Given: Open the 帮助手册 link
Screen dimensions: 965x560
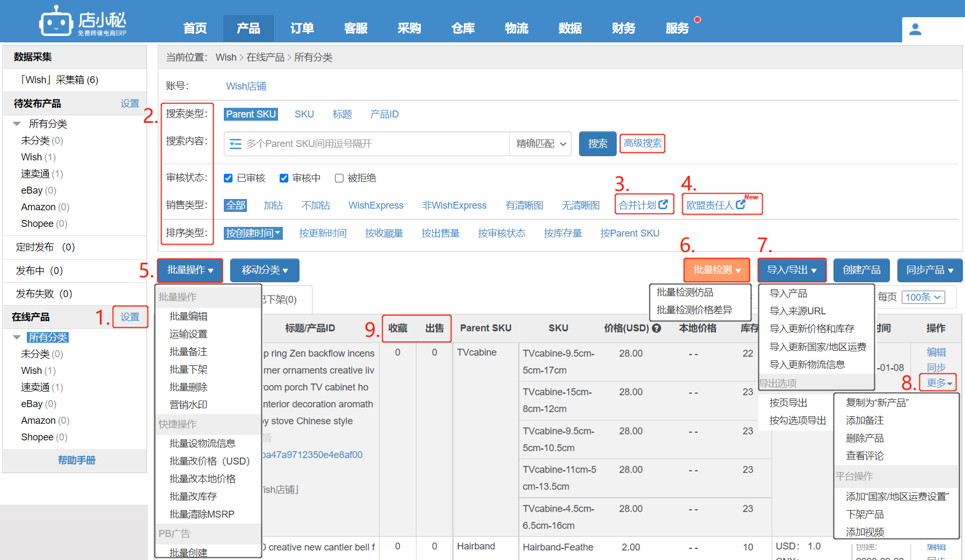Looking at the screenshot, I should point(76,461).
